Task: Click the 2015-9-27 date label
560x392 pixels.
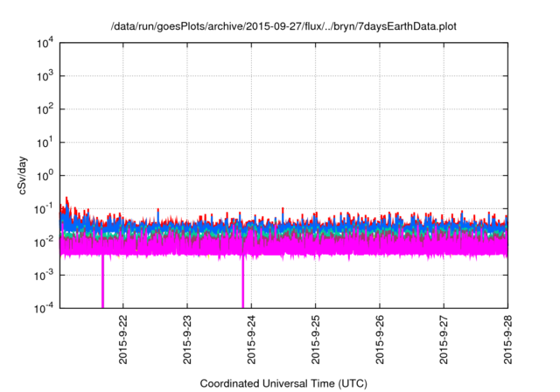Action: [x=444, y=339]
